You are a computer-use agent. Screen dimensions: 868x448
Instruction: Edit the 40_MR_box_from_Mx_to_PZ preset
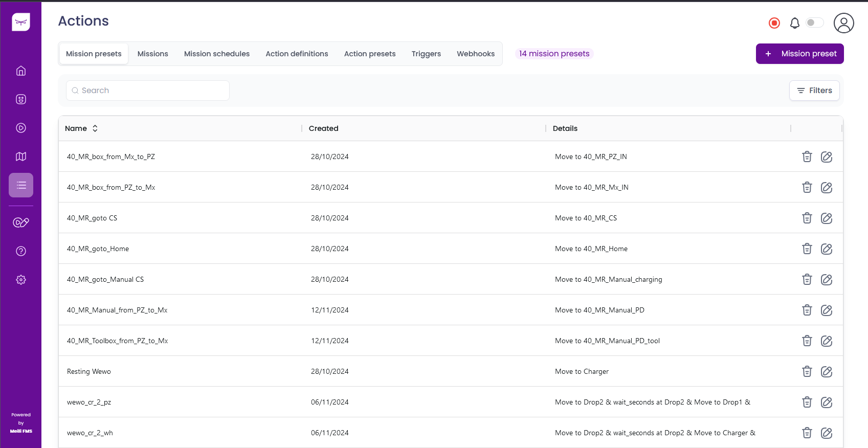(827, 156)
